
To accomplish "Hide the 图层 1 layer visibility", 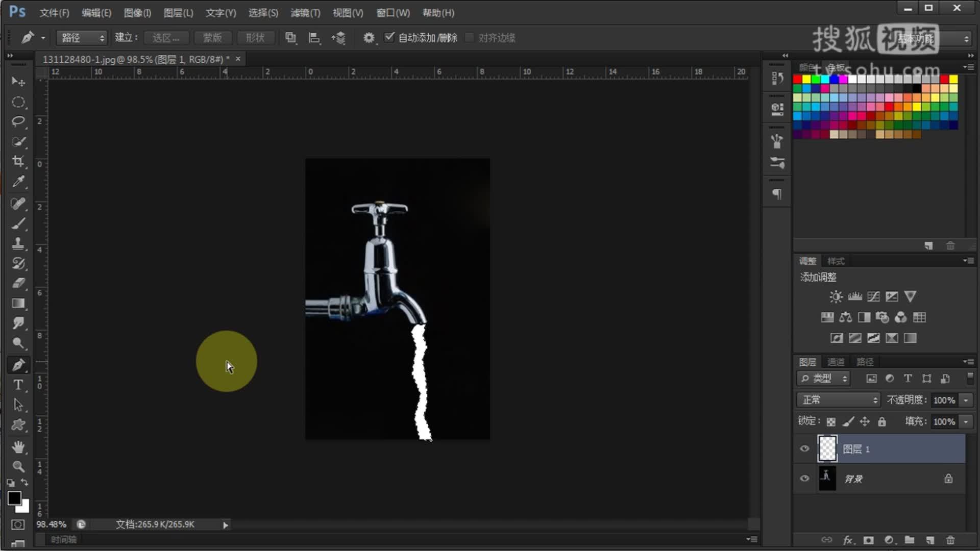I will click(805, 449).
